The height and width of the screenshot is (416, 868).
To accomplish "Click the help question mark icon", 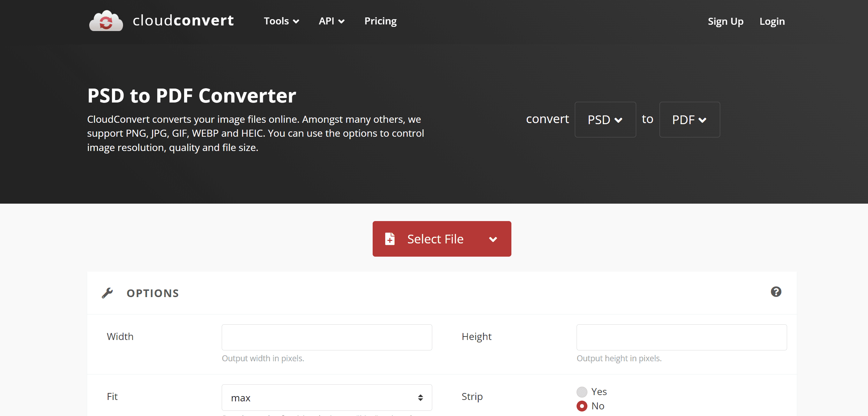I will (776, 292).
